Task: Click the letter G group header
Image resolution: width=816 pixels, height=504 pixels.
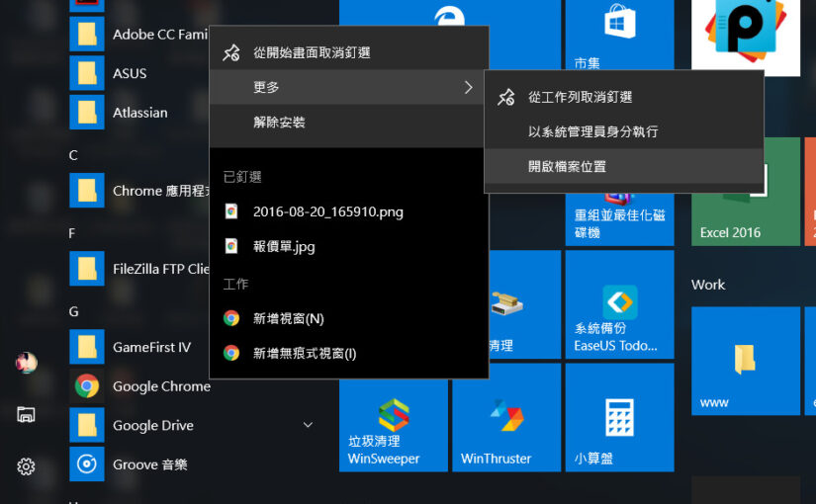Action: 73,311
